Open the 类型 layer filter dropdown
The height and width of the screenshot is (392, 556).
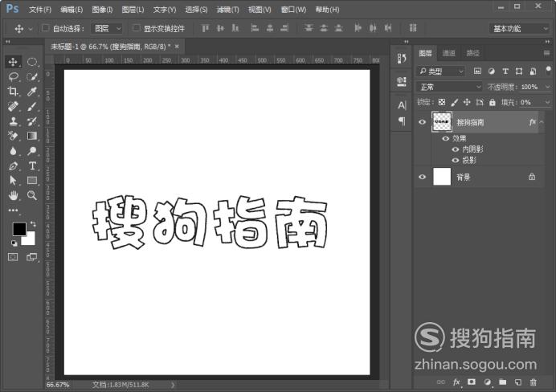[440, 71]
